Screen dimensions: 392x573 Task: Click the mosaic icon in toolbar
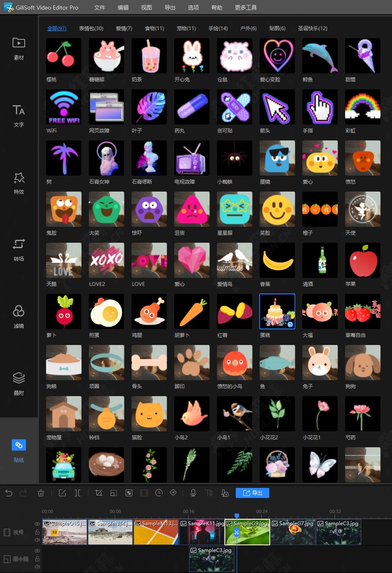(129, 493)
